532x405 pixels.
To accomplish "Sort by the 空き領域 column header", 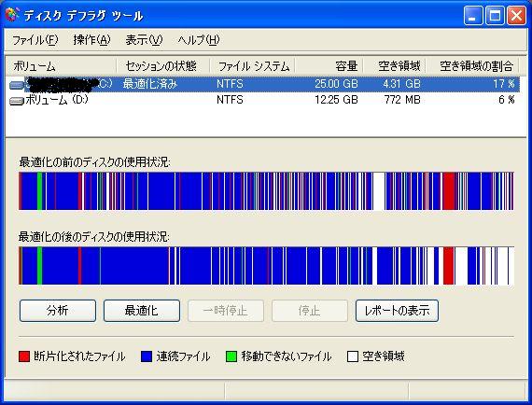I will tap(394, 66).
